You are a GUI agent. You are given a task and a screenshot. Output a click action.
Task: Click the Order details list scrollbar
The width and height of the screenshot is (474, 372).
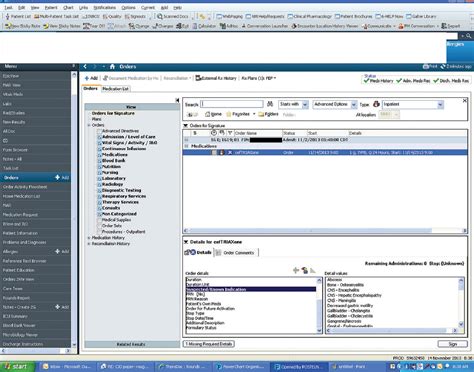pyautogui.click(x=319, y=305)
